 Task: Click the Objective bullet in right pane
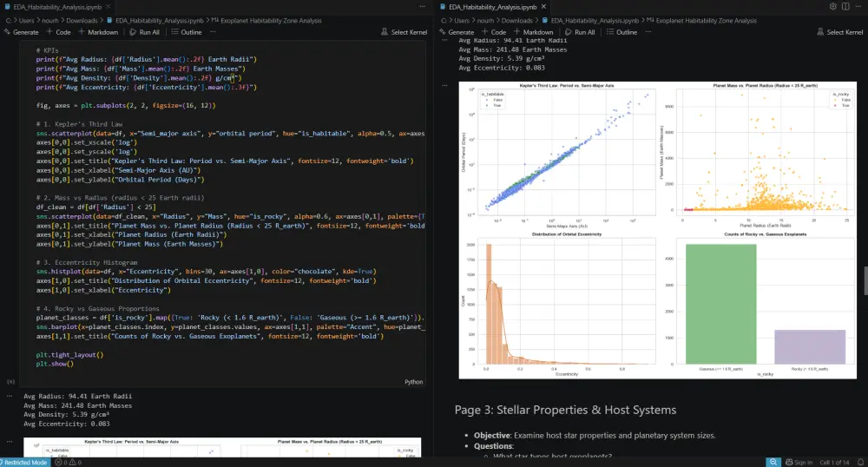pos(595,436)
